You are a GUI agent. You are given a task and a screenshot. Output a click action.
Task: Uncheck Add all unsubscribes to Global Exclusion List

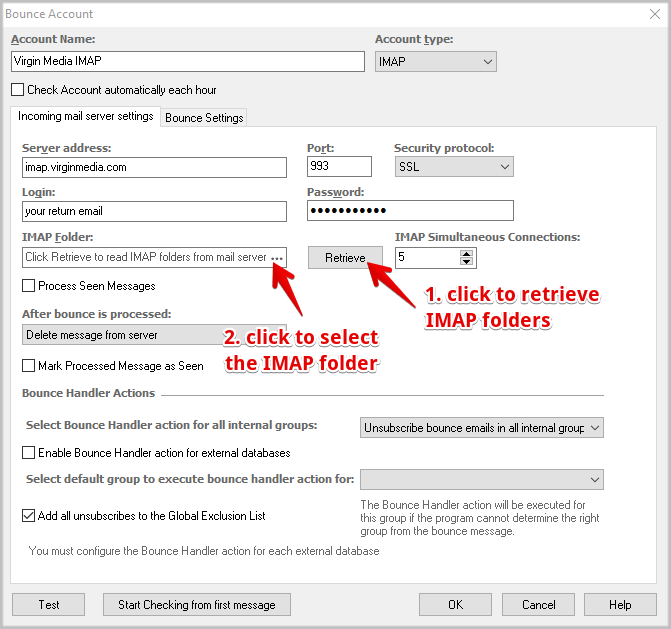tap(28, 516)
